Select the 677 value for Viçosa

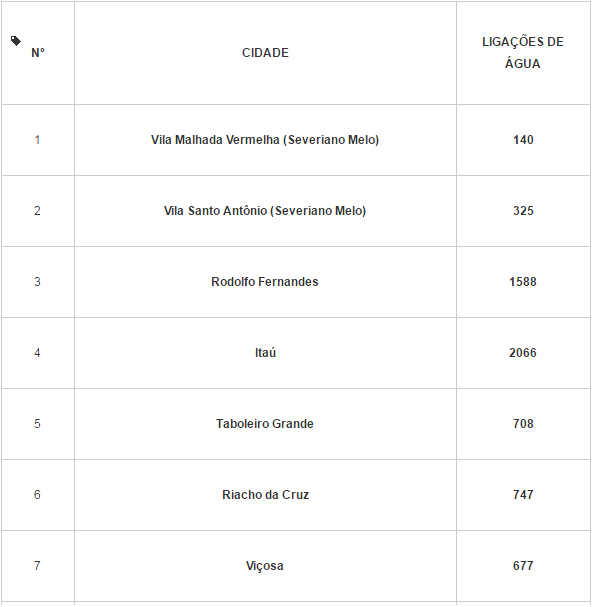pos(523,566)
